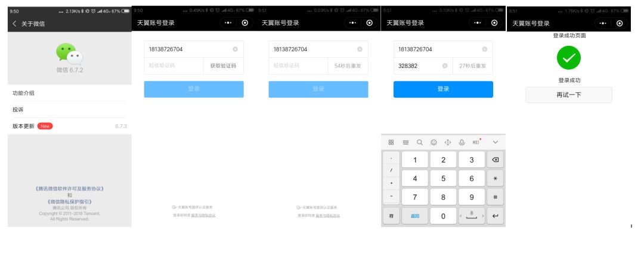
Task: Tap menu dots on 登录成功 screen
Action: (x=602, y=23)
